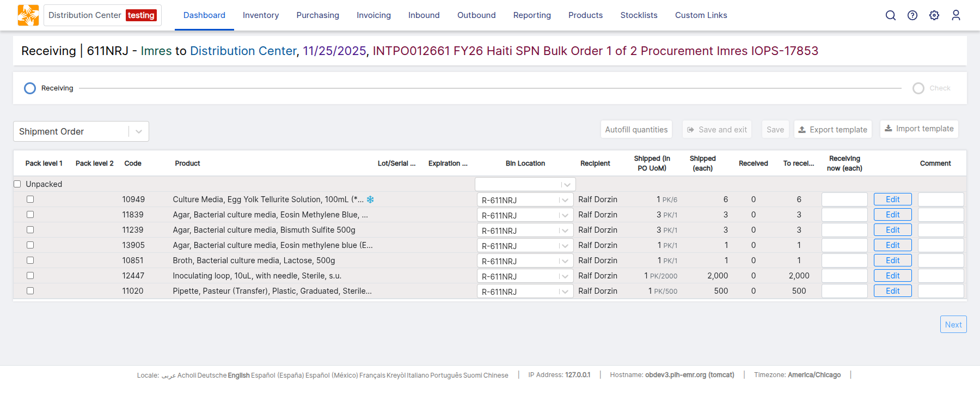
Task: Open bin location dropdown for code 11020
Action: click(x=565, y=292)
